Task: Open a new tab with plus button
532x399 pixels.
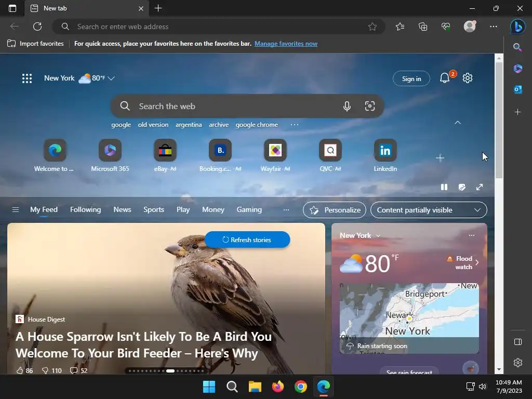Action: pos(158,8)
